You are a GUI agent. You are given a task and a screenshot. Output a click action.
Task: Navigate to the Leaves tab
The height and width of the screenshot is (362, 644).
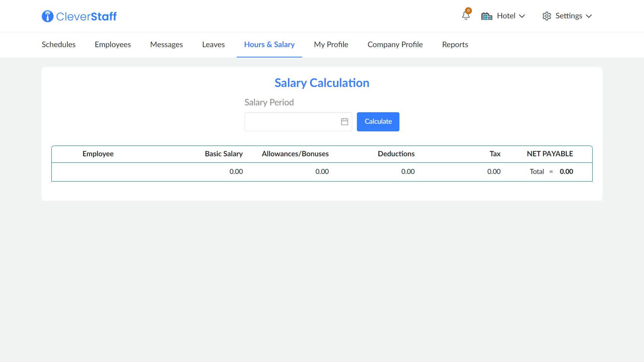coord(213,44)
